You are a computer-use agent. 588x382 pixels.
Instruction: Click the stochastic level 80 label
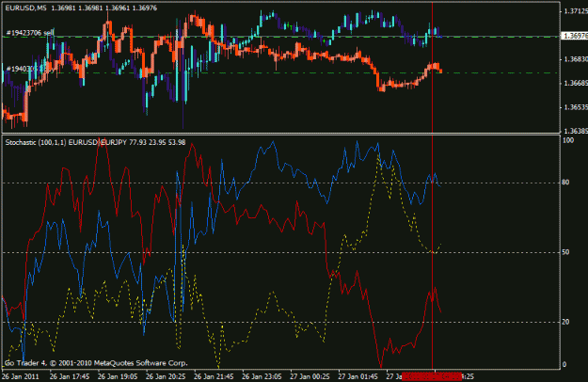[565, 183]
